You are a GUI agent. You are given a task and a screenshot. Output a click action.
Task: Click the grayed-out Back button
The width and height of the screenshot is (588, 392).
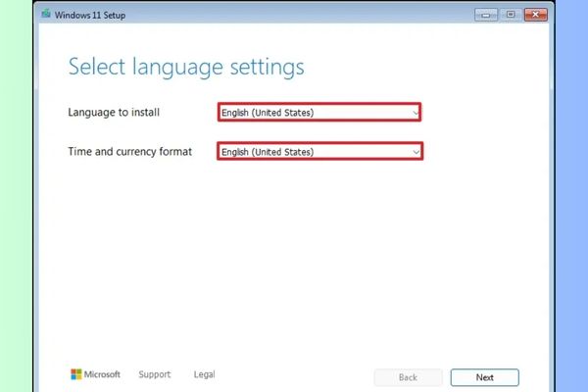(408, 377)
